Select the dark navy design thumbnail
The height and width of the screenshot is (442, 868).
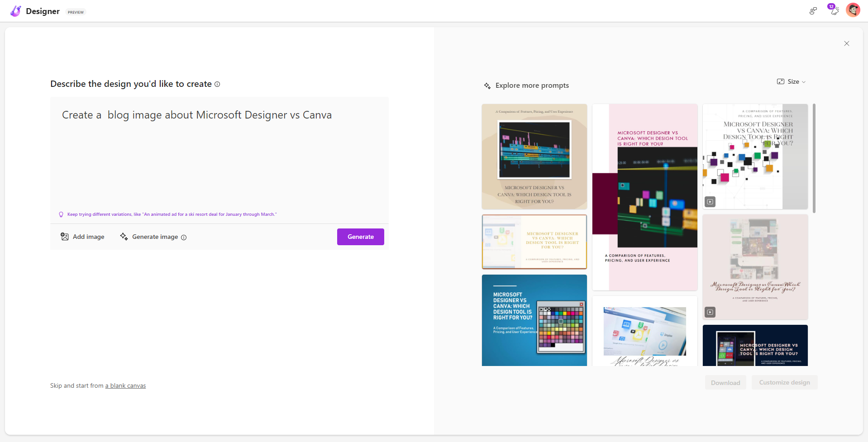coord(755,346)
